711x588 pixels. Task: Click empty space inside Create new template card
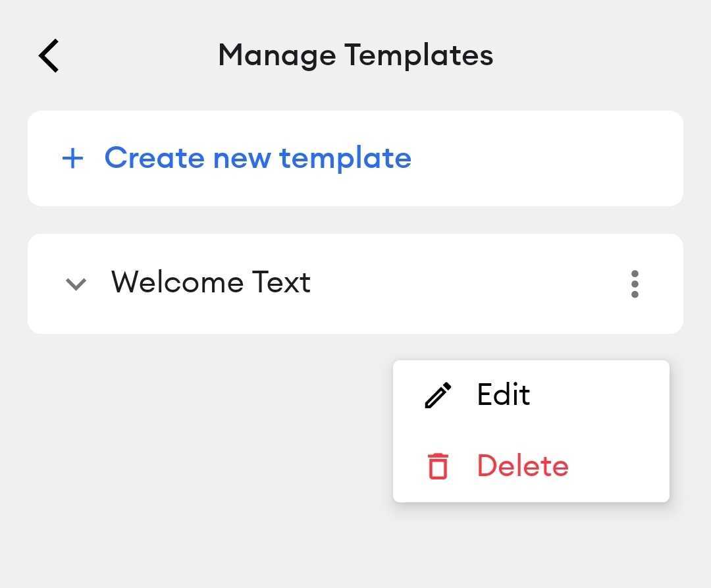544,159
